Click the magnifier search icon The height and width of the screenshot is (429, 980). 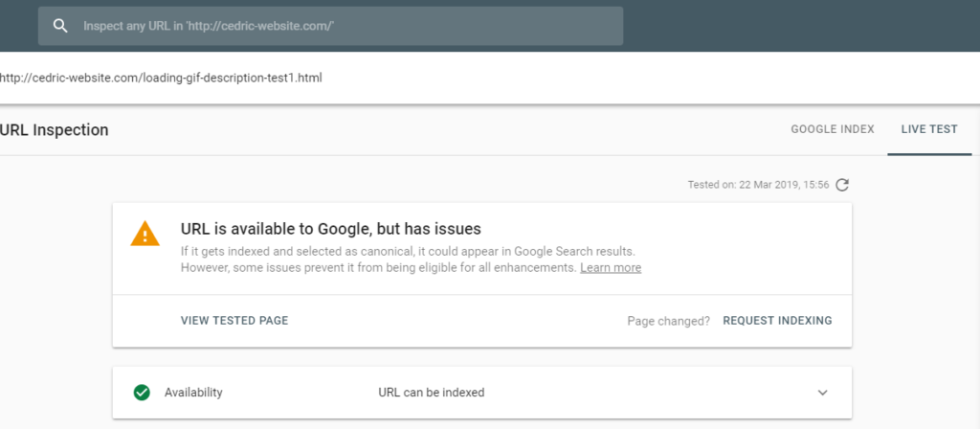coord(60,26)
